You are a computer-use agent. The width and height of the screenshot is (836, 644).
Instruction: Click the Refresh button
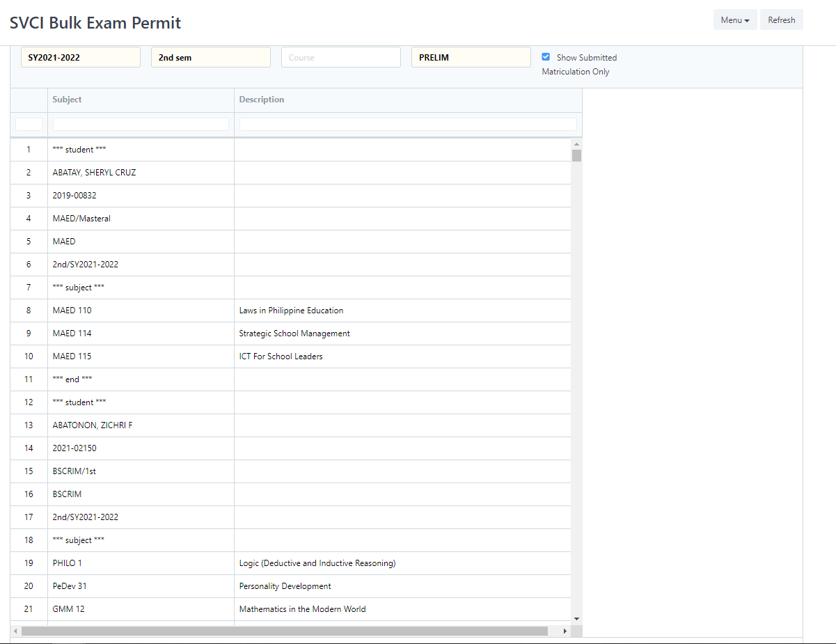point(782,20)
